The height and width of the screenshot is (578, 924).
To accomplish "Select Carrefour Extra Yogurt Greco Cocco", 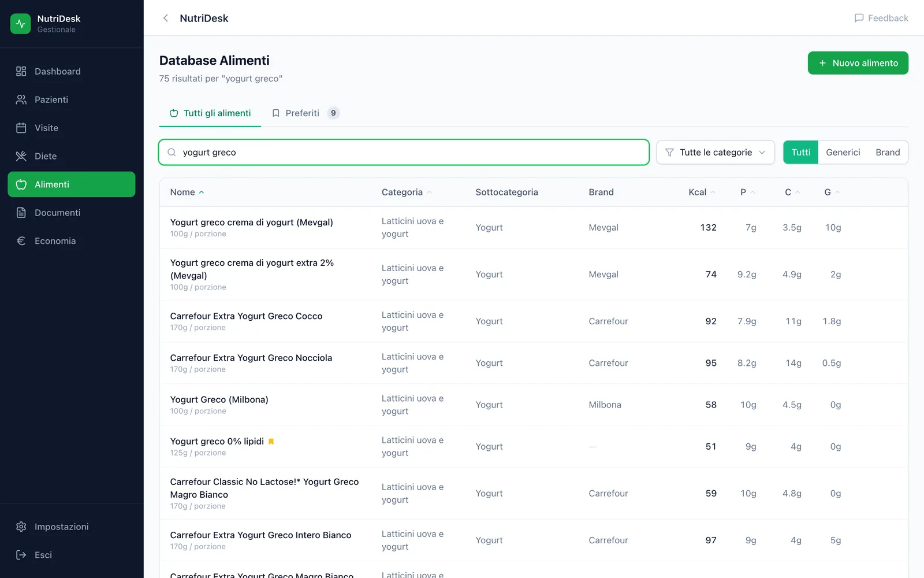I will tap(533, 321).
